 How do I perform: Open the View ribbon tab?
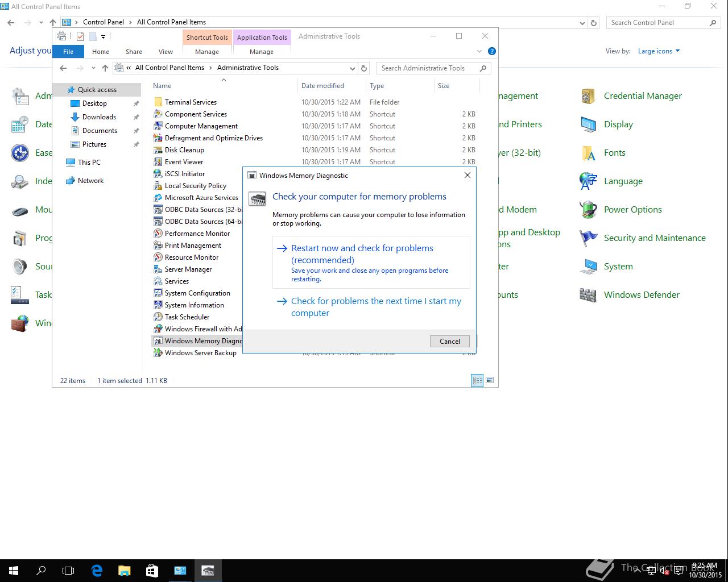pyautogui.click(x=166, y=52)
